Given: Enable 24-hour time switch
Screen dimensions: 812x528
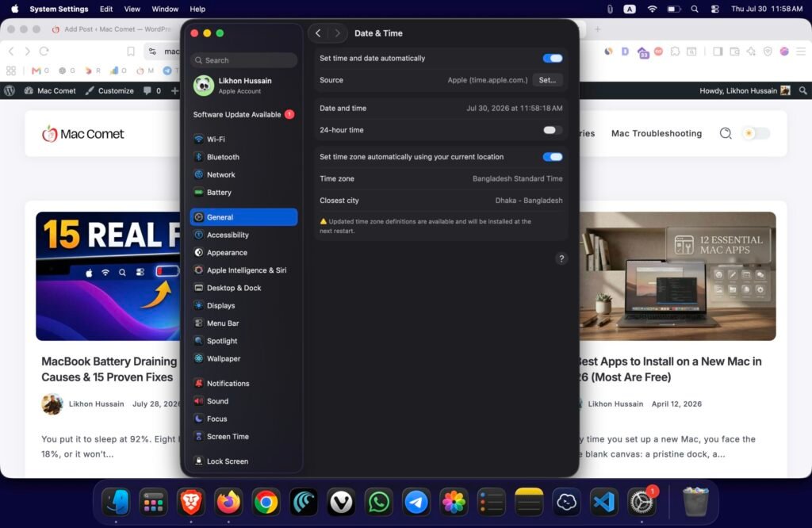Looking at the screenshot, I should point(553,130).
